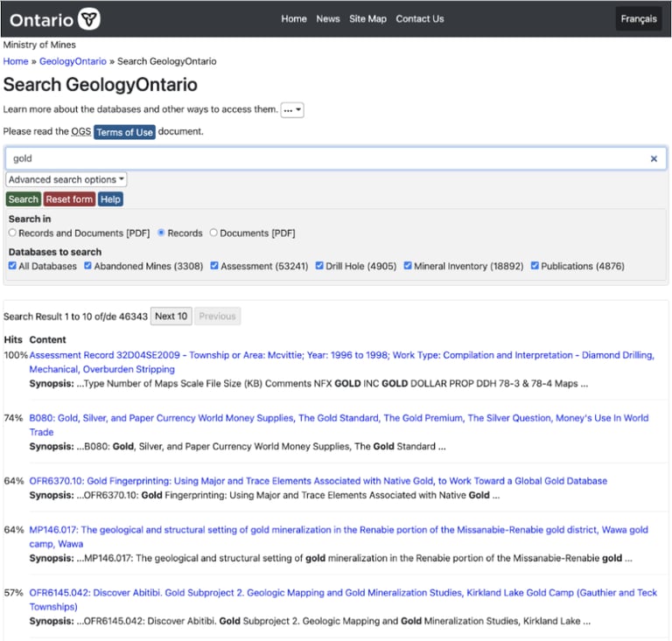This screenshot has width=672, height=641.
Task: Click the 'Content' column header
Action: tap(47, 339)
